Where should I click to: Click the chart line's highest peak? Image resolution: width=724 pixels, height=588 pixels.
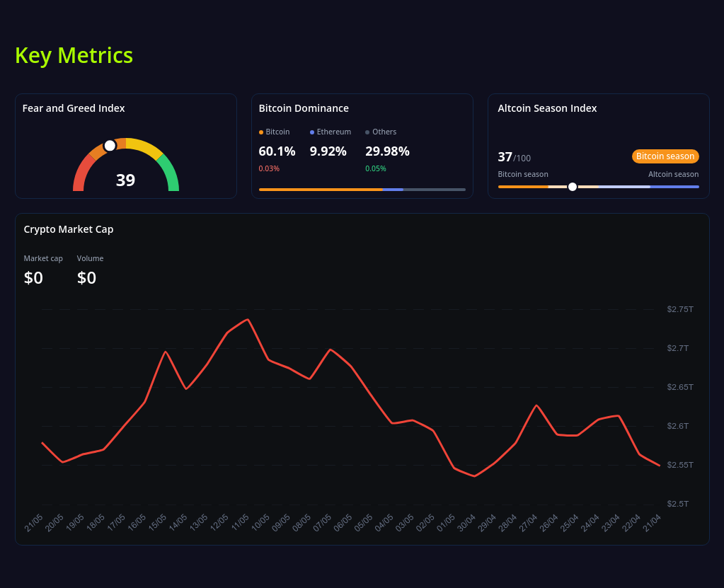[248, 319]
